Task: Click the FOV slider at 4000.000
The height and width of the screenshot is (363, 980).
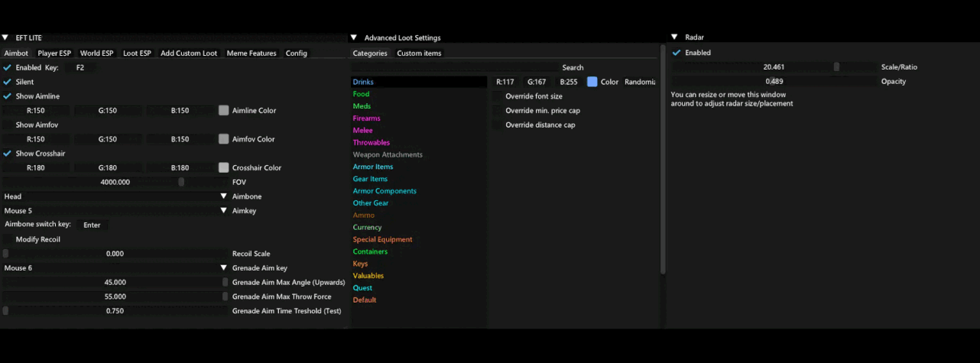Action: click(x=115, y=182)
